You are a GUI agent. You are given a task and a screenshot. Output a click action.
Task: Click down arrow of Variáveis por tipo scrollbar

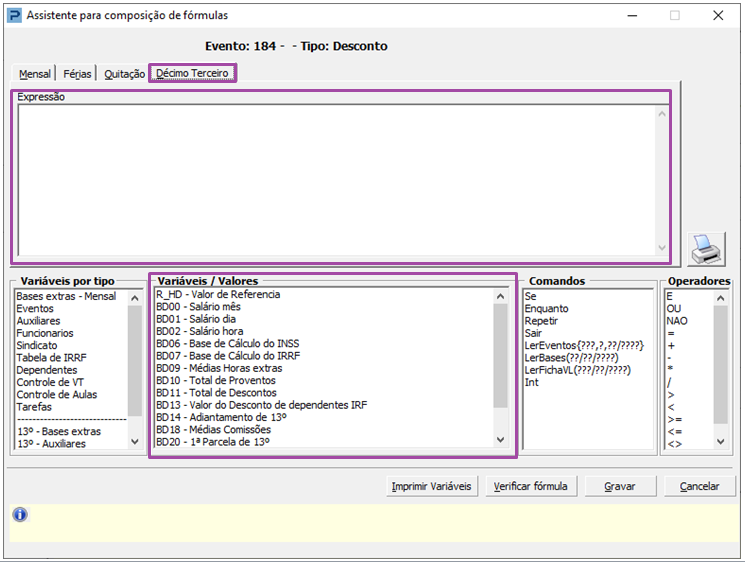[135, 442]
